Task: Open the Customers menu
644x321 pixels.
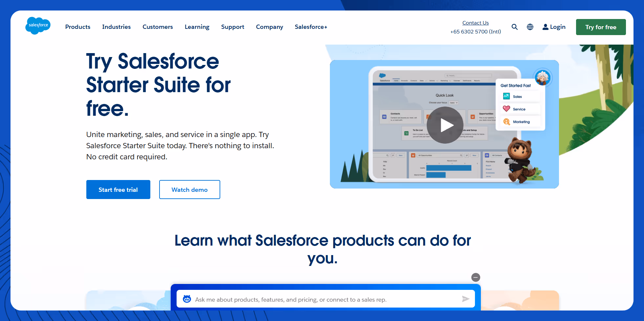Action: [x=158, y=27]
